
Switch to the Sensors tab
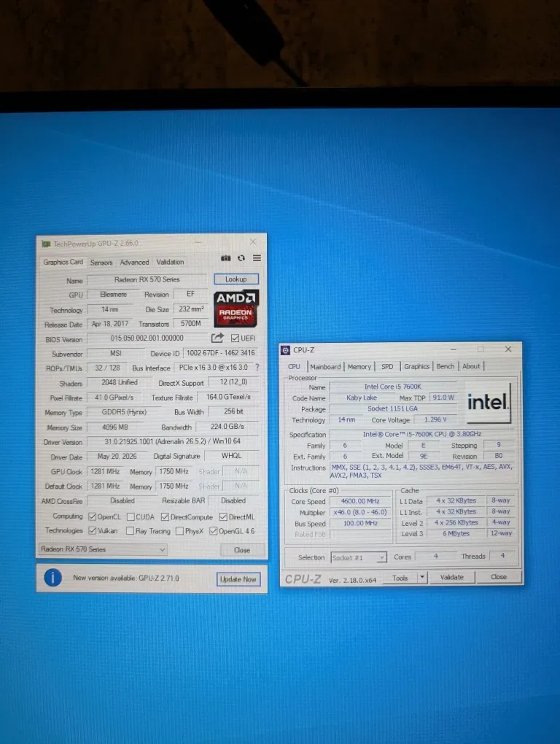101,263
